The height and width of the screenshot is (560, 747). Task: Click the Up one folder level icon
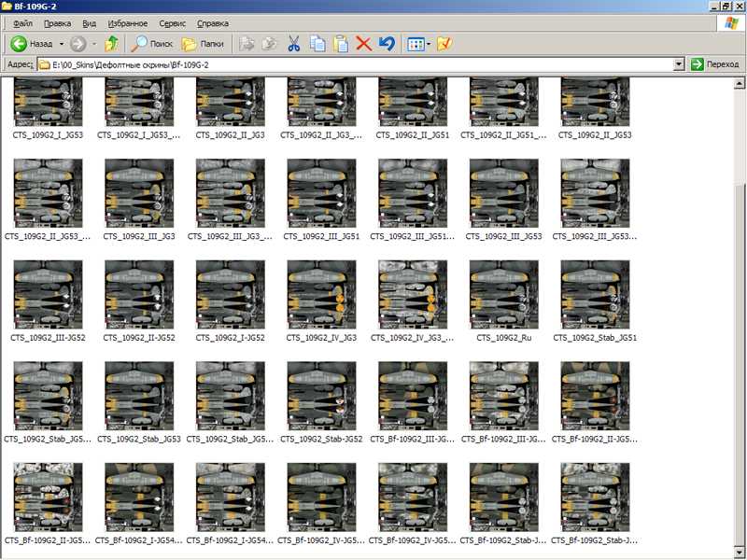(x=112, y=43)
